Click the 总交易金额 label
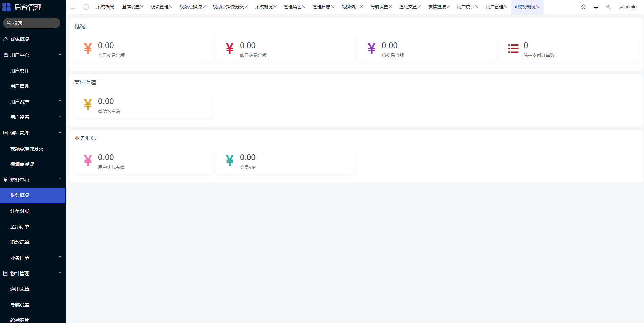This screenshot has width=644, height=323. pyautogui.click(x=393, y=55)
